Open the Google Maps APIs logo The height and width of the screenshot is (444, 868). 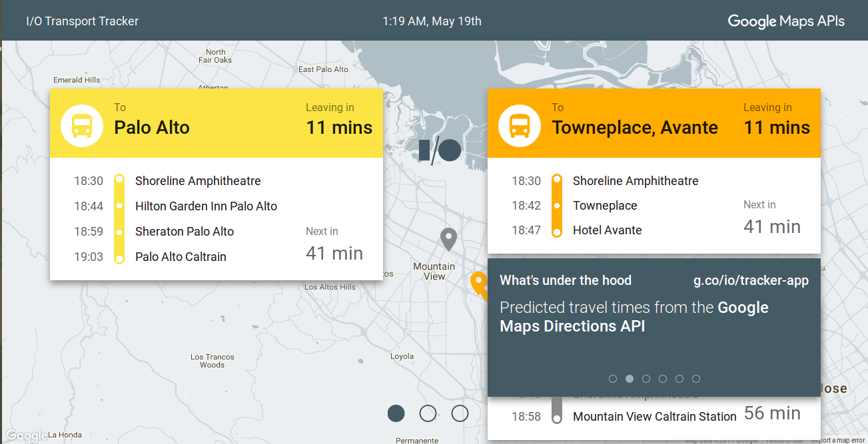(x=786, y=21)
